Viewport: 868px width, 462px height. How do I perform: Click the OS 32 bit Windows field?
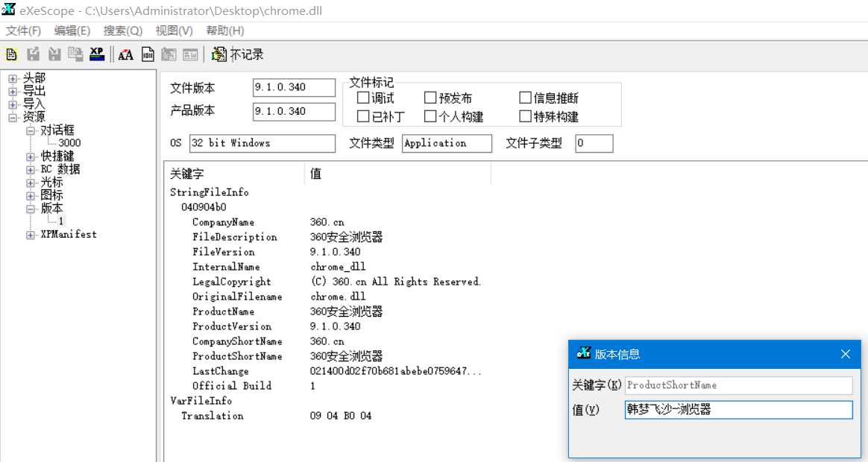(262, 143)
